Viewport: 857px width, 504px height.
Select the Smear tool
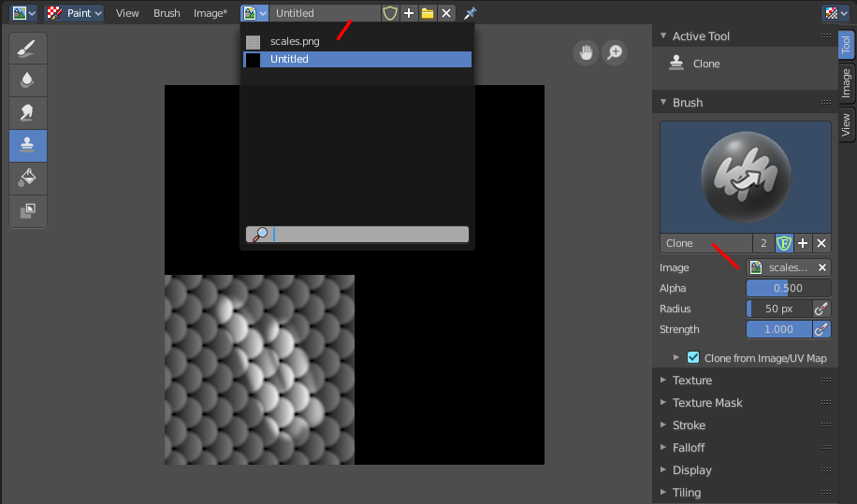[27, 113]
